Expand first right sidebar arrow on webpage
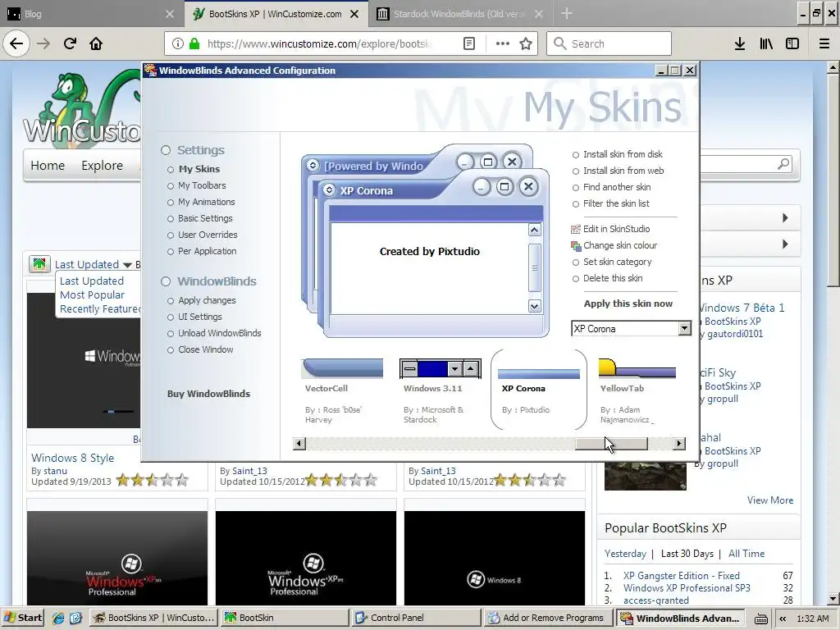Screen dimensions: 840x630 tap(785, 217)
